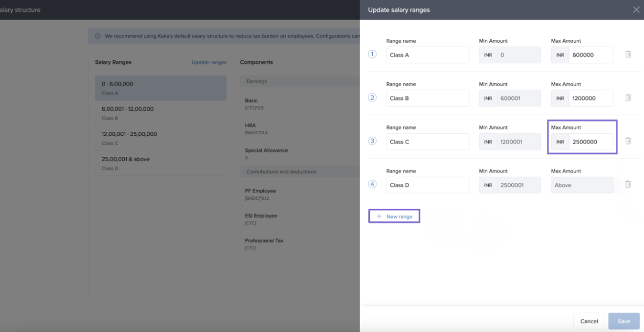The width and height of the screenshot is (644, 332).
Task: Click trash icon for Class B range
Action: (x=628, y=98)
